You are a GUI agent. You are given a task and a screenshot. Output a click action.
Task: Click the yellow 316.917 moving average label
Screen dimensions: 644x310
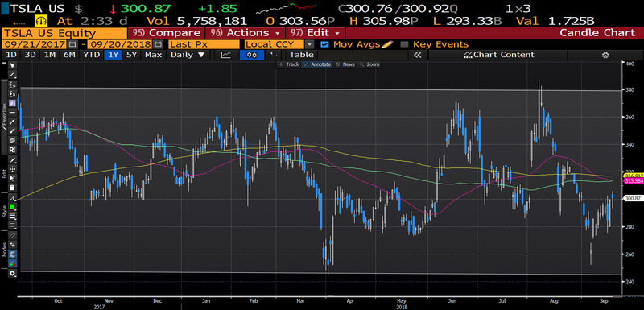634,176
